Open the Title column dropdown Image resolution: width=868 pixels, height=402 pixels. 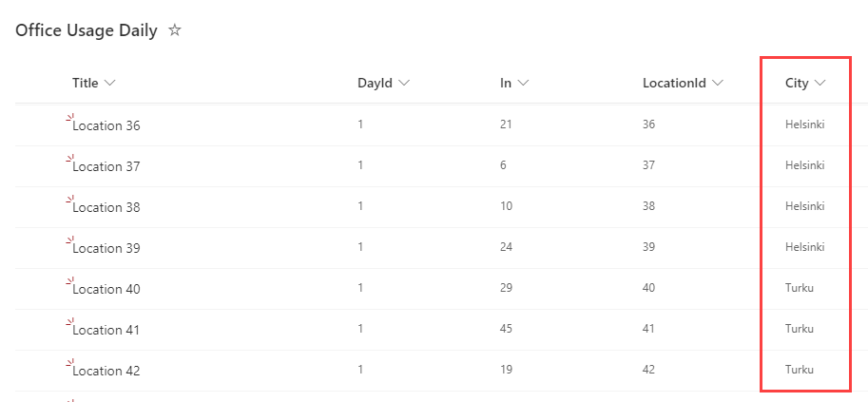[x=110, y=84]
